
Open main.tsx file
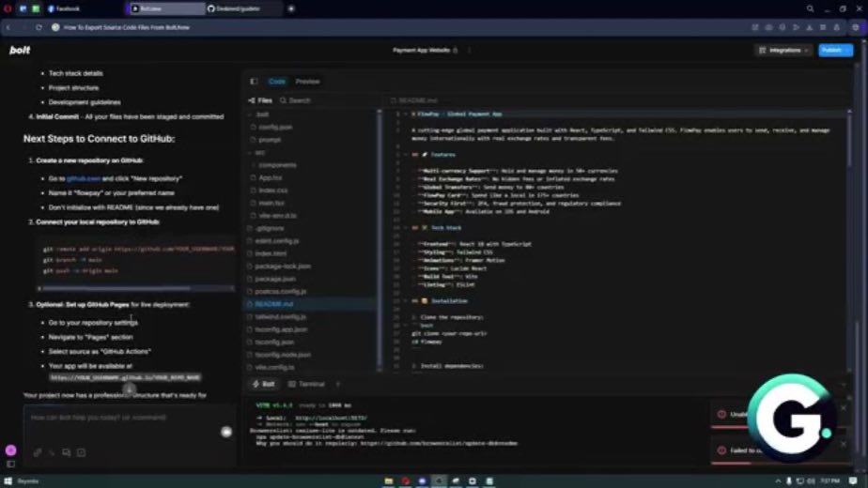[271, 204]
